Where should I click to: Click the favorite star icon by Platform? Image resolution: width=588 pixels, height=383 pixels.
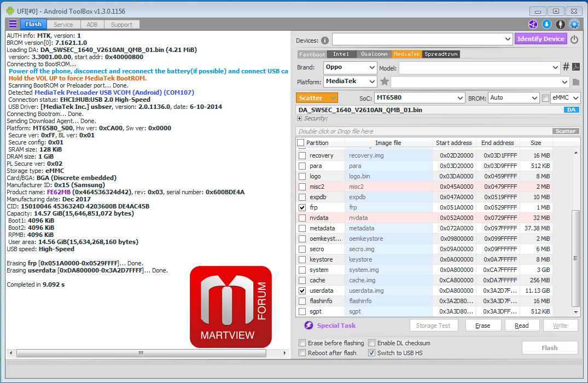385,82
